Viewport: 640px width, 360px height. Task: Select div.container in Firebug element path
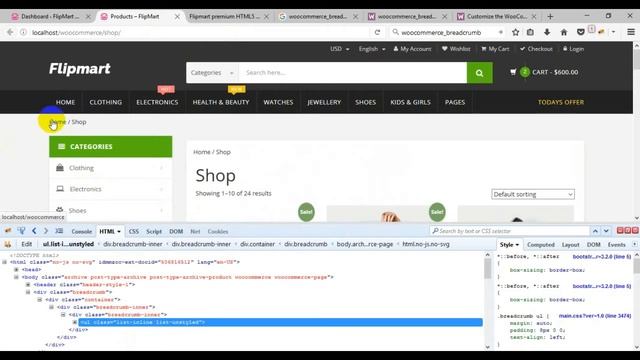click(257, 244)
